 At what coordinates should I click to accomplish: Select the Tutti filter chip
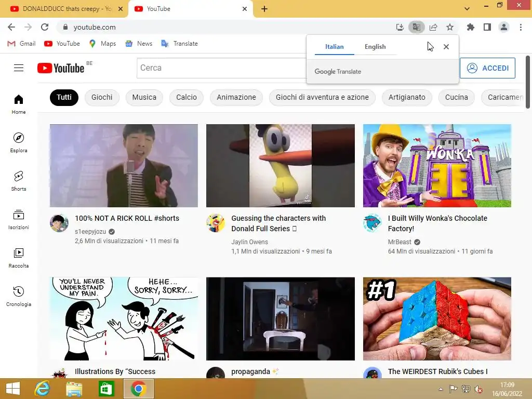point(64,97)
